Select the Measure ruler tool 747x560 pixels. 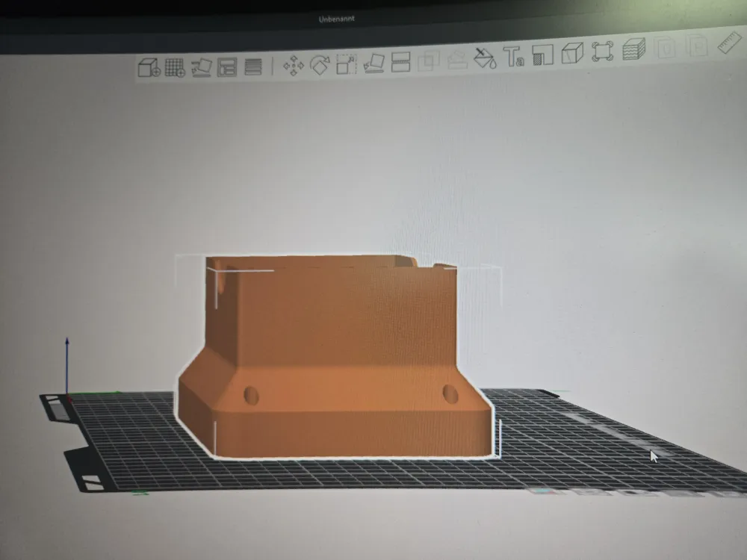pos(729,43)
